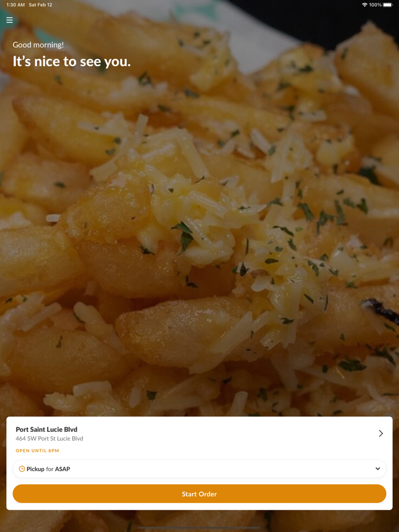399x532 pixels.
Task: Tap the Good morning! greeting text
Action: click(38, 45)
